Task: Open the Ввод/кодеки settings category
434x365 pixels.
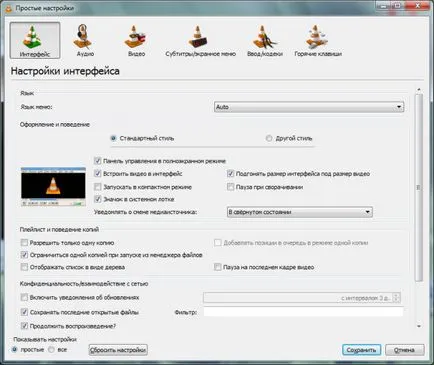Action: click(x=265, y=40)
